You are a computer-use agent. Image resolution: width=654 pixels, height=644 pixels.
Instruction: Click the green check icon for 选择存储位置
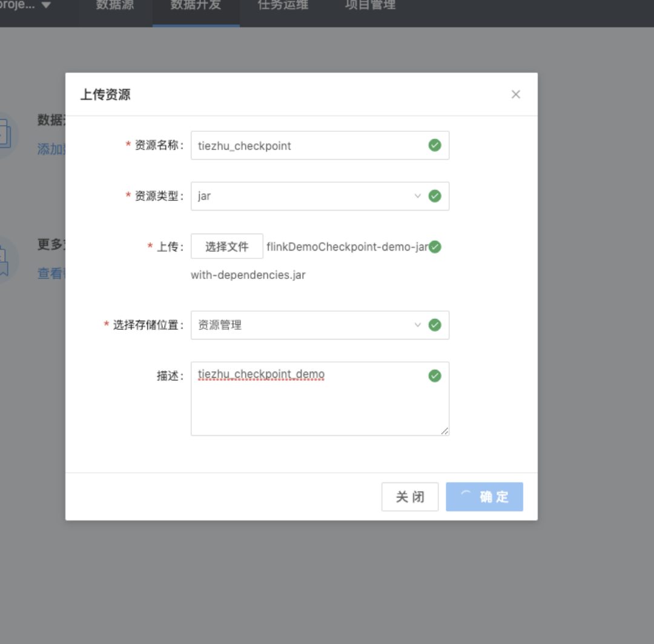click(x=435, y=325)
